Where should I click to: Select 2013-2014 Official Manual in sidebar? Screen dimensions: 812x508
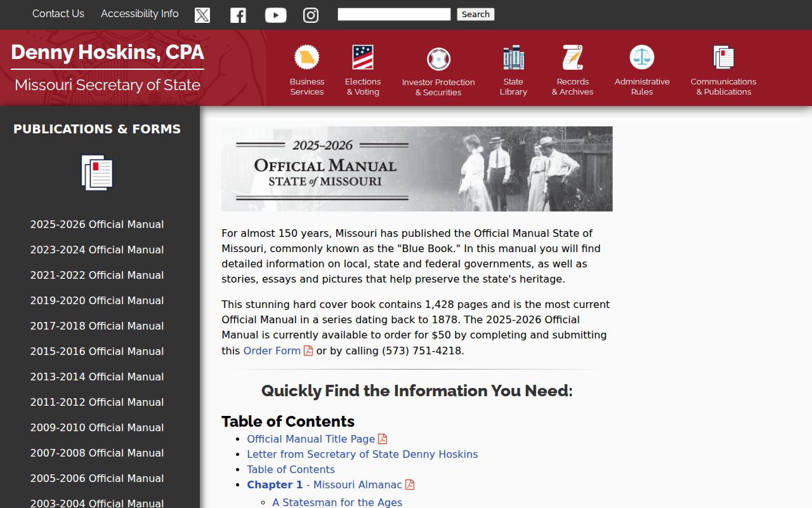97,377
